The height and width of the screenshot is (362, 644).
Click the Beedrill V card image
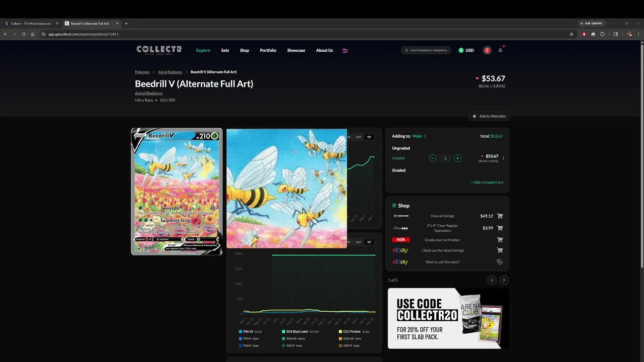pos(177,192)
